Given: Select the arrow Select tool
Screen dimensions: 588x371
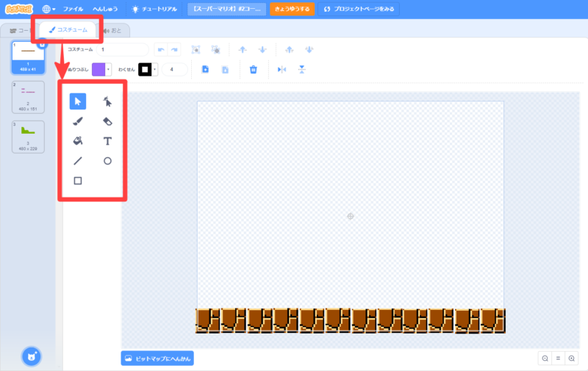Looking at the screenshot, I should 78,101.
